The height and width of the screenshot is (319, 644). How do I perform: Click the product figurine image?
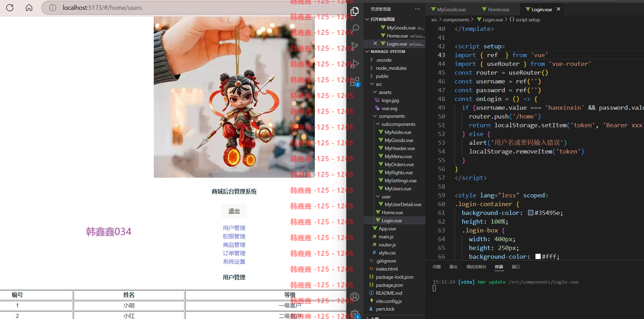(x=234, y=97)
